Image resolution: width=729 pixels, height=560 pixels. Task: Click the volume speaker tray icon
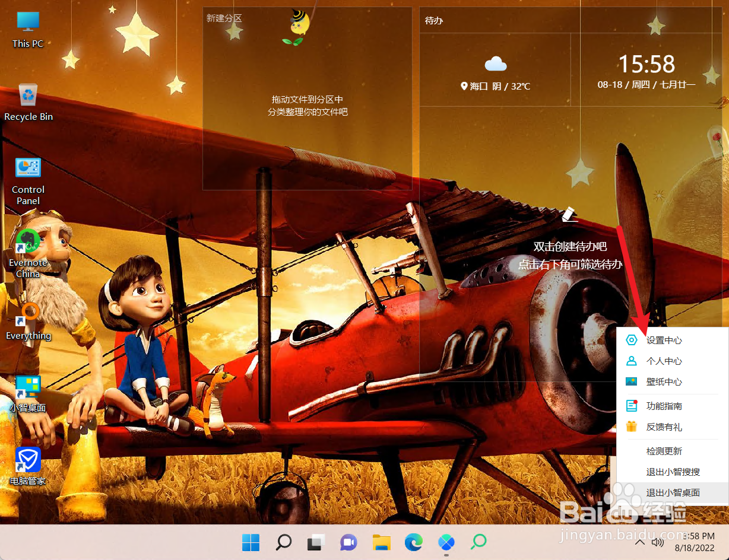tap(657, 542)
